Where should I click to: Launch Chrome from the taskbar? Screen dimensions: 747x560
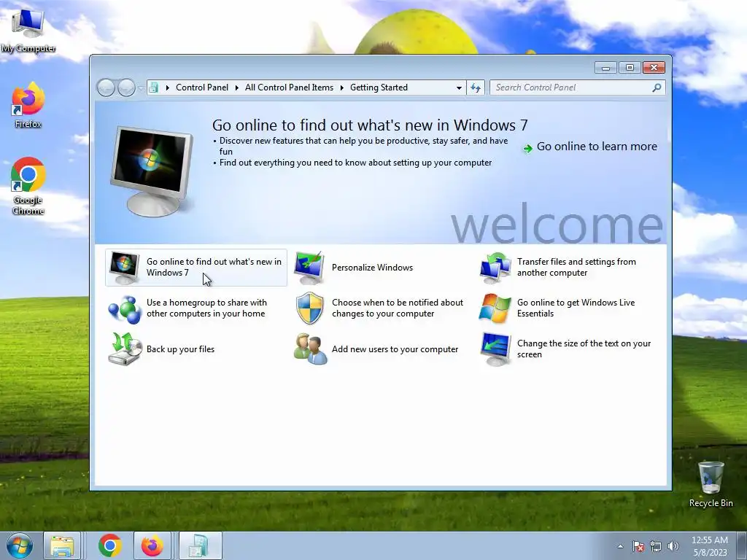110,545
